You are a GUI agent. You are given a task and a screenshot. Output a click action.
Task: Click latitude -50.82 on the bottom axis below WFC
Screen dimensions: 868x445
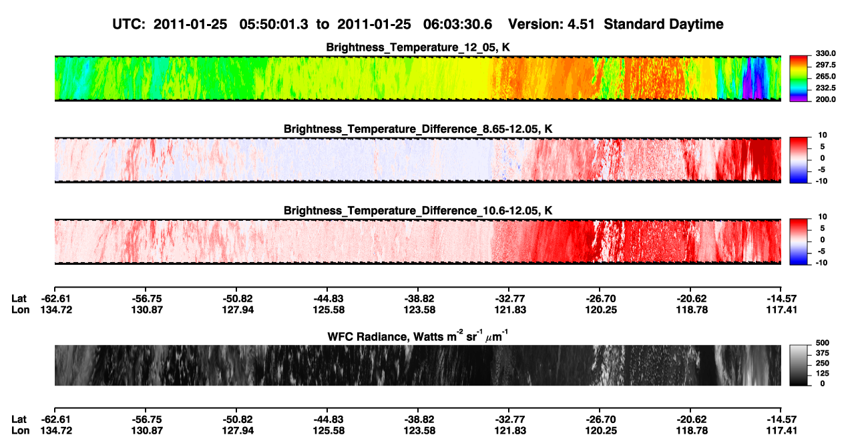pos(236,419)
